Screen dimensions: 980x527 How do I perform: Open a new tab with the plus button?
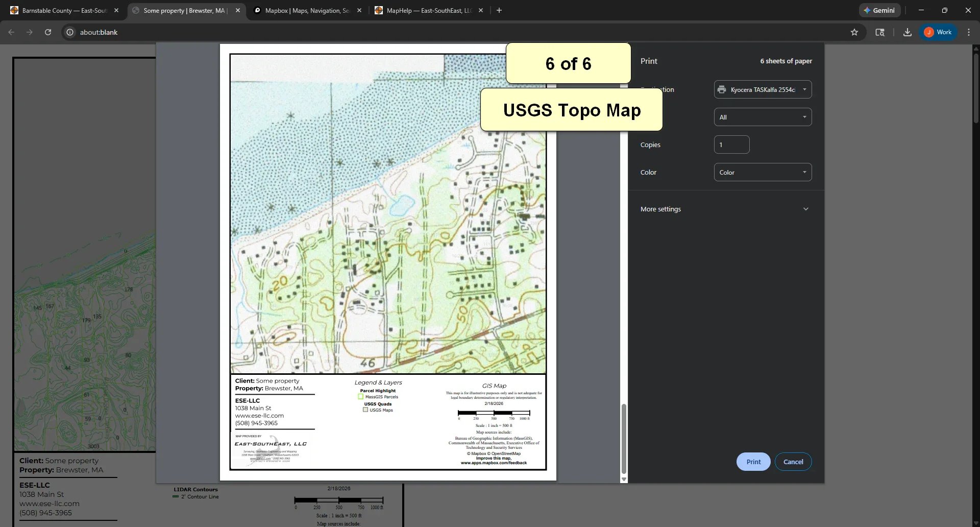pos(499,10)
